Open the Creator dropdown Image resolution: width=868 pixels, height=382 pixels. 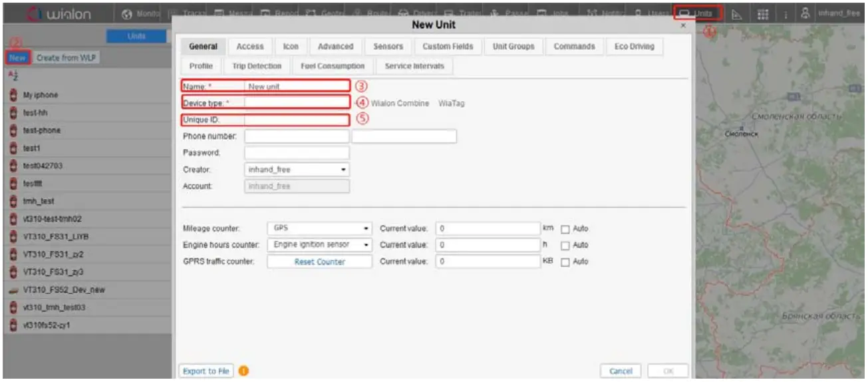[297, 170]
